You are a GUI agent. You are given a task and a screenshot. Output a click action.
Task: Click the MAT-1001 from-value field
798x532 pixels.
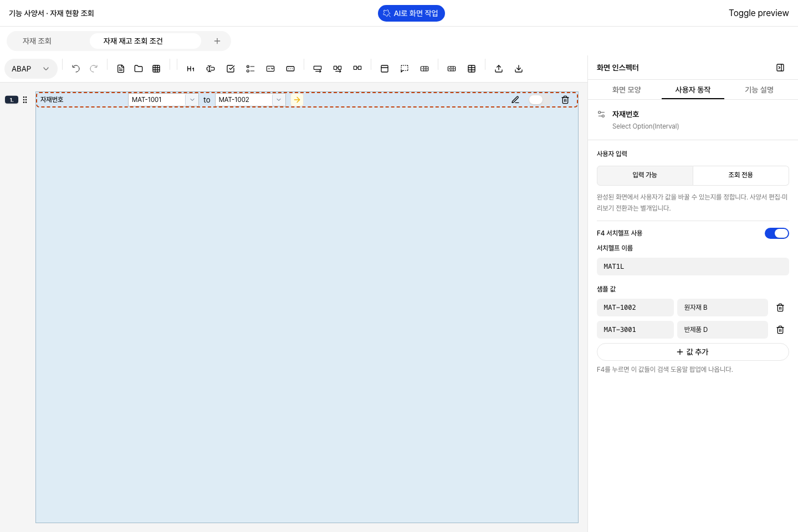(x=157, y=100)
